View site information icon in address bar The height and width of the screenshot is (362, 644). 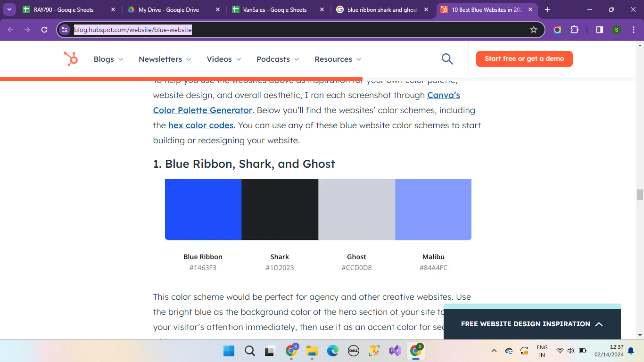tap(65, 30)
